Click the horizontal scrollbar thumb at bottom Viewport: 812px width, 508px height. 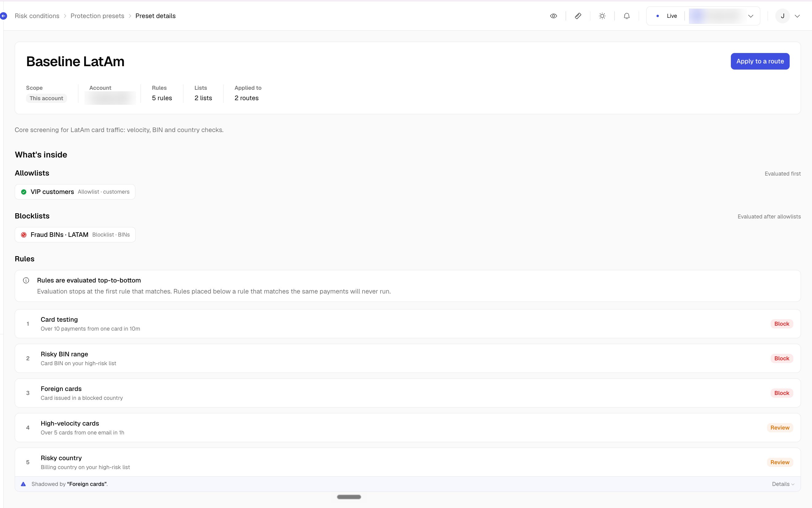coord(349,497)
